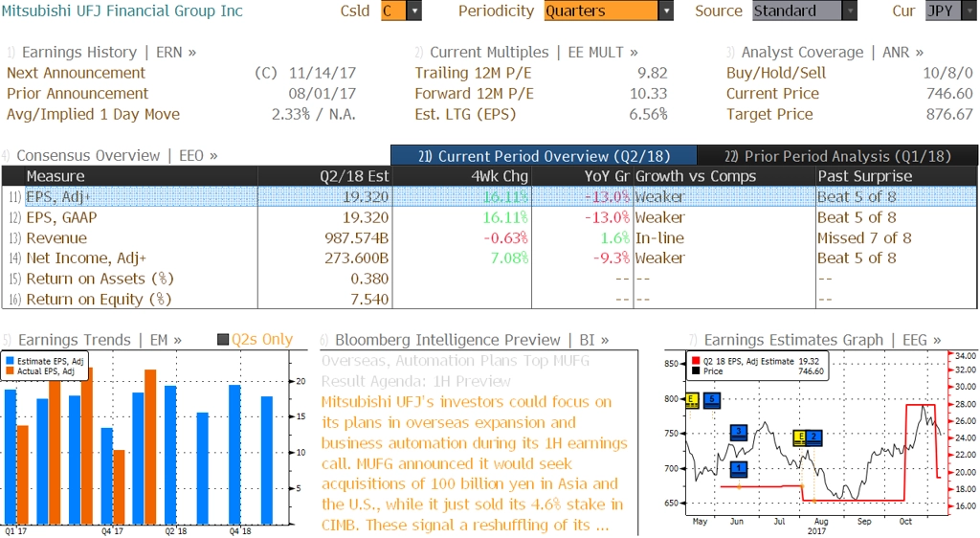Click the Trailing 12M P/E value 9.82
The height and width of the screenshot is (538, 980).
point(653,73)
